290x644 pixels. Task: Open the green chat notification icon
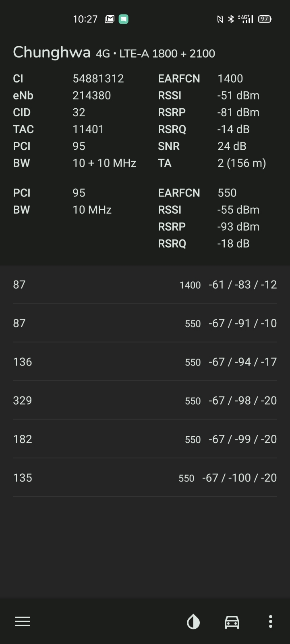tap(124, 19)
